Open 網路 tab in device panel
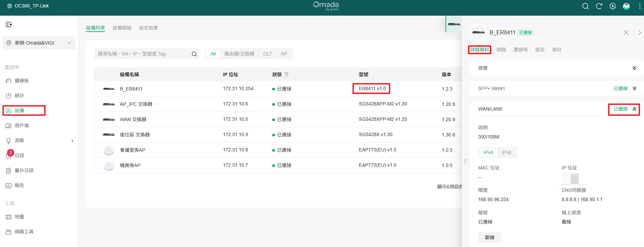The image size is (644, 247). pos(501,50)
